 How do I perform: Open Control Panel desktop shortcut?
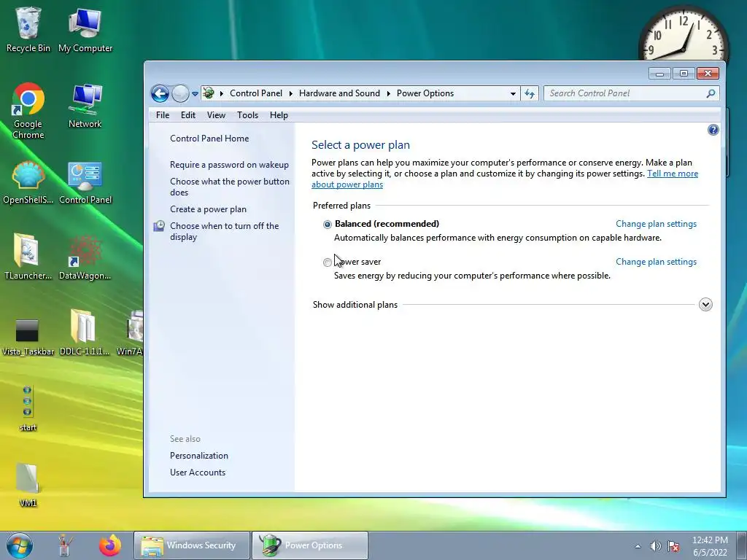(85, 182)
